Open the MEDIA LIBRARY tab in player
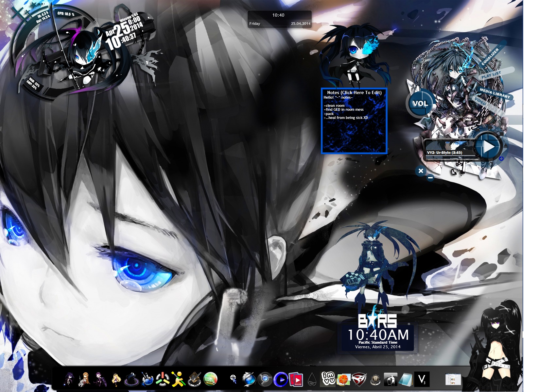Image resolution: width=556 pixels, height=392 pixels. pos(495,93)
